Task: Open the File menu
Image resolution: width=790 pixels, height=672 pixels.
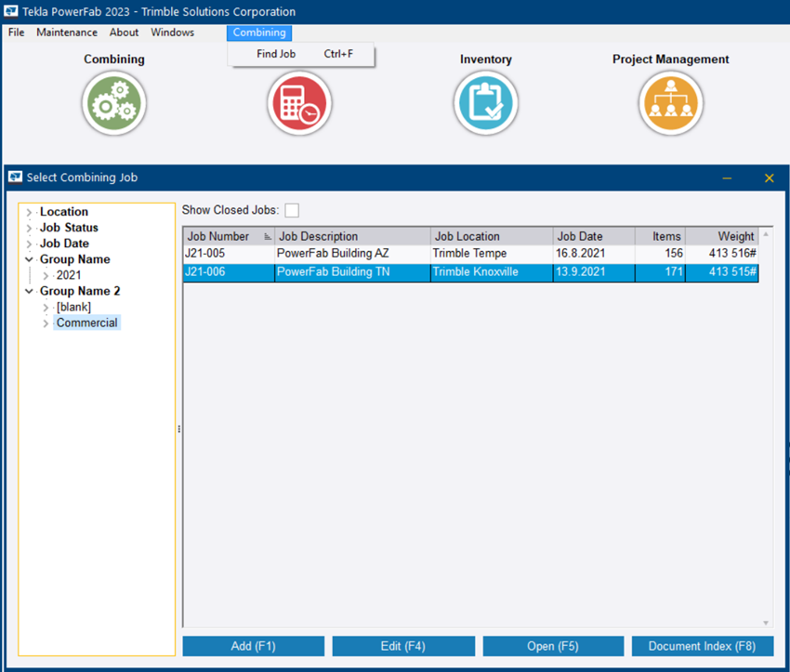Action: (16, 33)
